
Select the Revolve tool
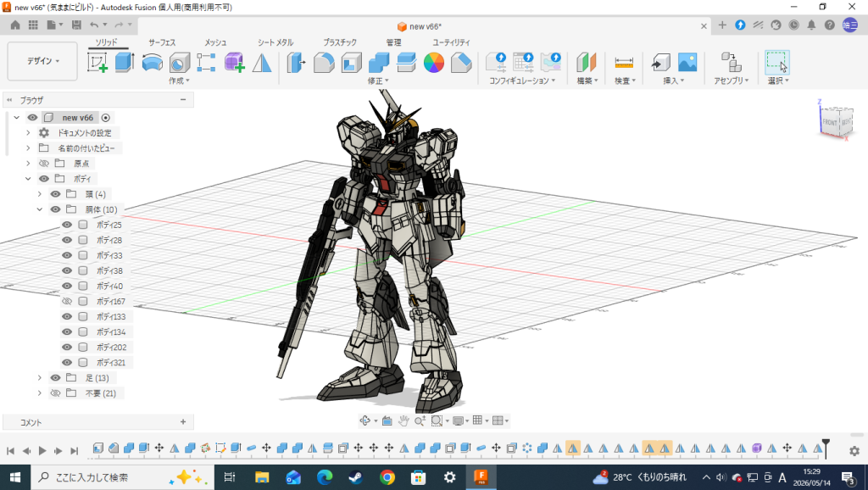(x=153, y=62)
